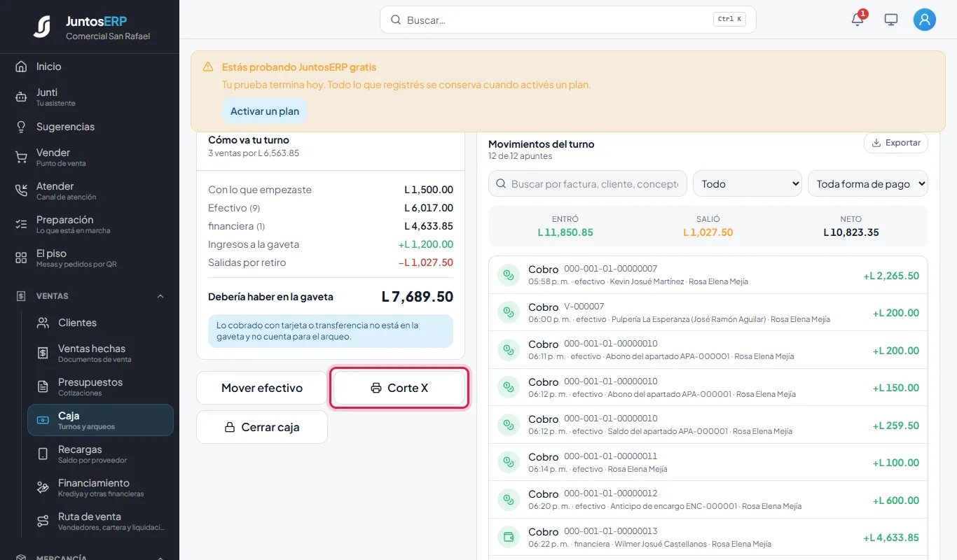Image resolution: width=957 pixels, height=560 pixels.
Task: Click the Ruta de venta route icon
Action: [x=43, y=521]
